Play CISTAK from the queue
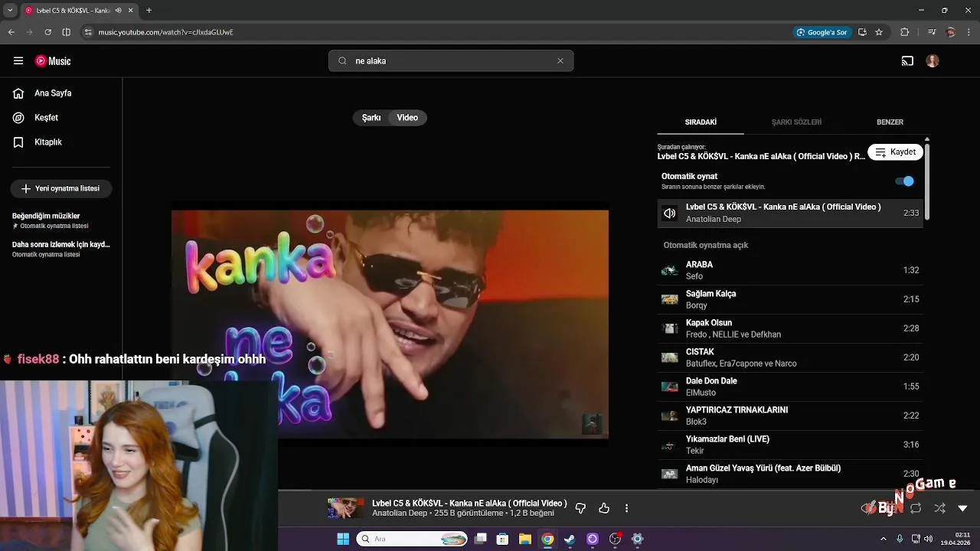Image resolution: width=980 pixels, height=551 pixels. [790, 357]
